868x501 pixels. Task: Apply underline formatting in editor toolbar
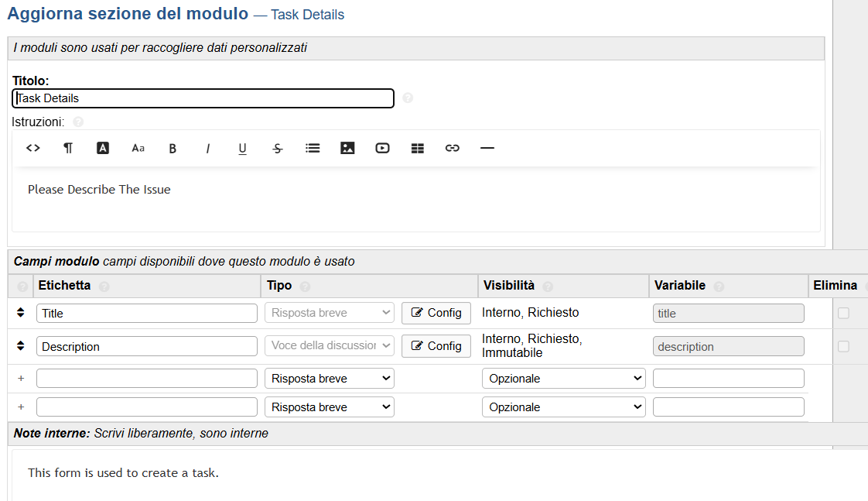pyautogui.click(x=242, y=148)
